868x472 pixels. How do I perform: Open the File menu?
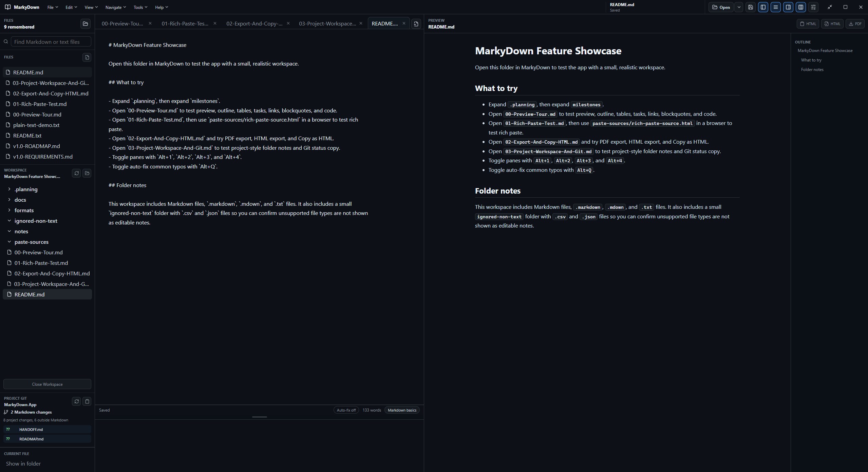[53, 7]
